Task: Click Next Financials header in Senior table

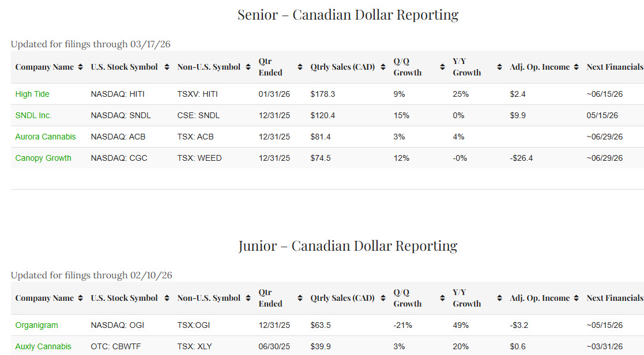Action: pos(614,67)
